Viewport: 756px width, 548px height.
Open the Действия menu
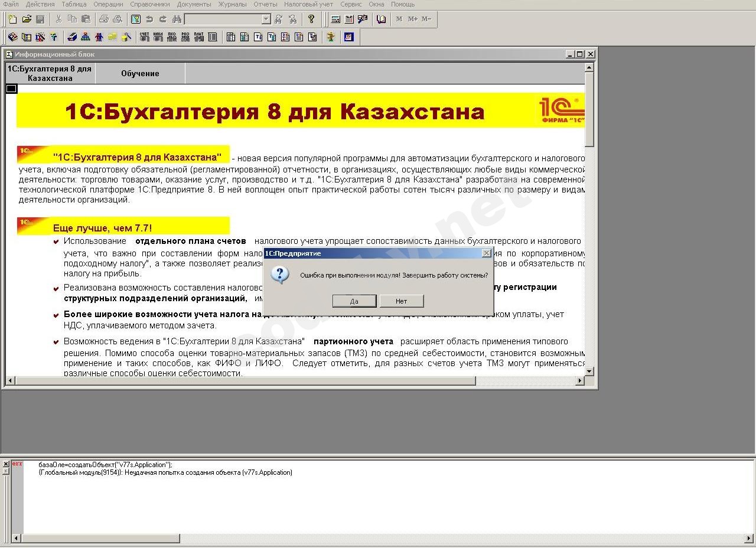tap(40, 4)
